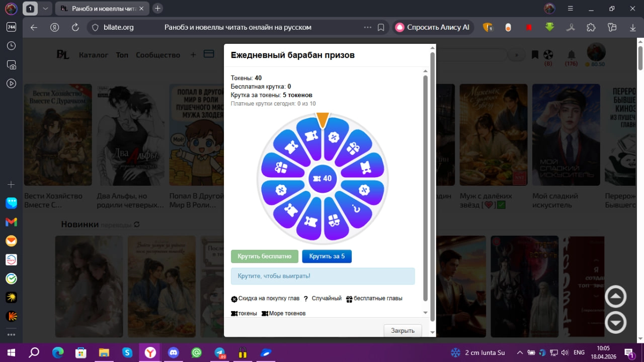Click ENG language indicator in system tray
Screen dimensions: 644x362
579,352
